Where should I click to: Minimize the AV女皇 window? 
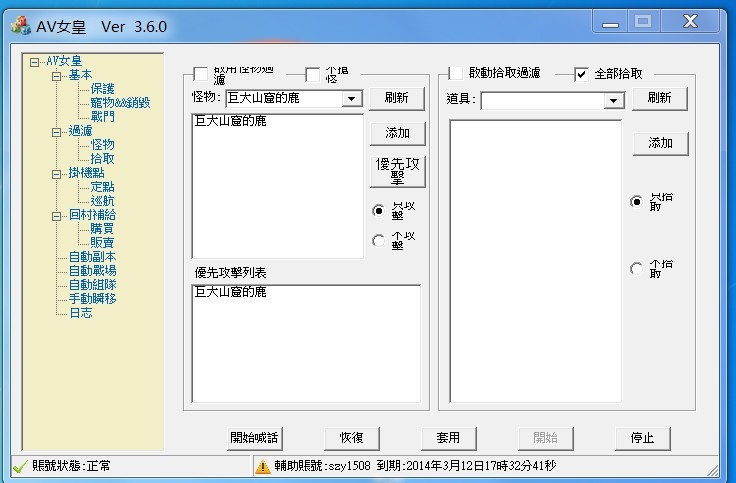point(610,22)
